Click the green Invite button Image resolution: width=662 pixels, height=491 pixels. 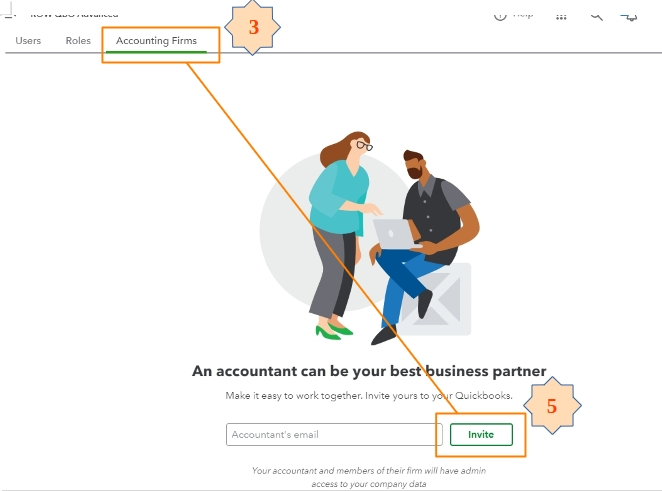pyautogui.click(x=481, y=434)
